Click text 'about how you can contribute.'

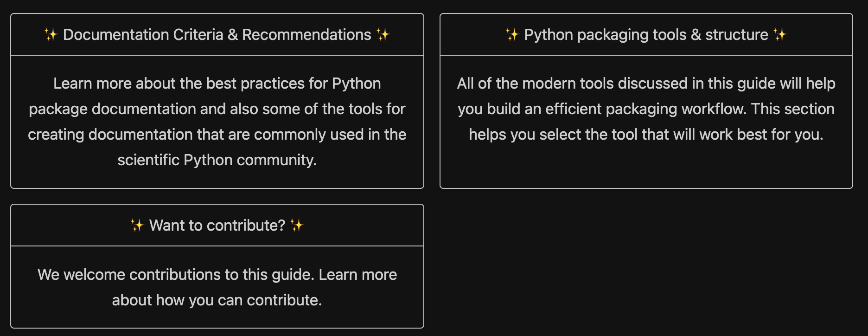(x=217, y=300)
